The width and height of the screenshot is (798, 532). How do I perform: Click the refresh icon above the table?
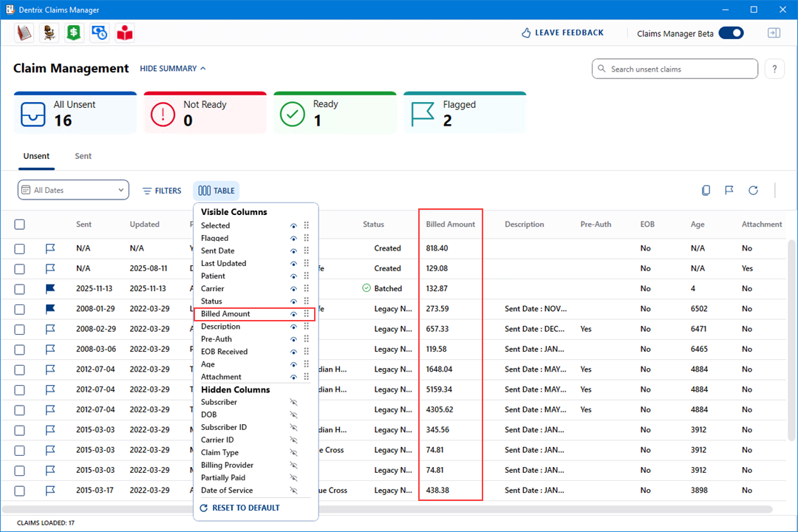click(x=753, y=191)
